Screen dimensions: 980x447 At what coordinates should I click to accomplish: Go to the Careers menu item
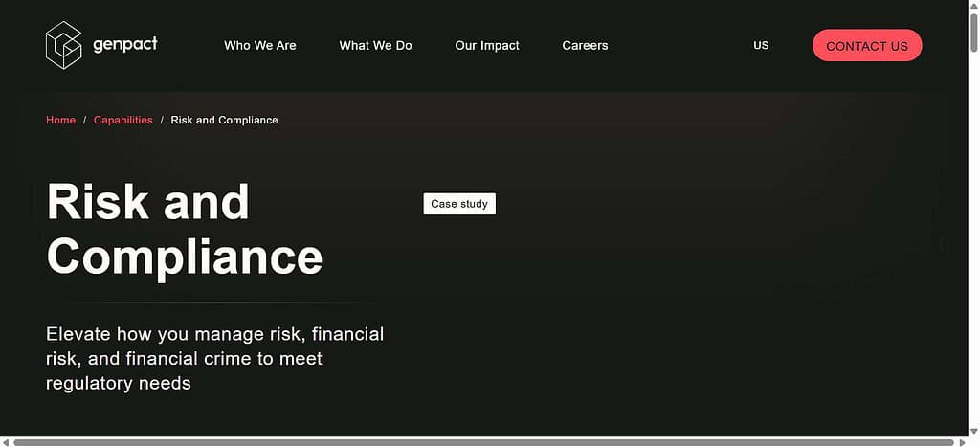[x=585, y=46]
